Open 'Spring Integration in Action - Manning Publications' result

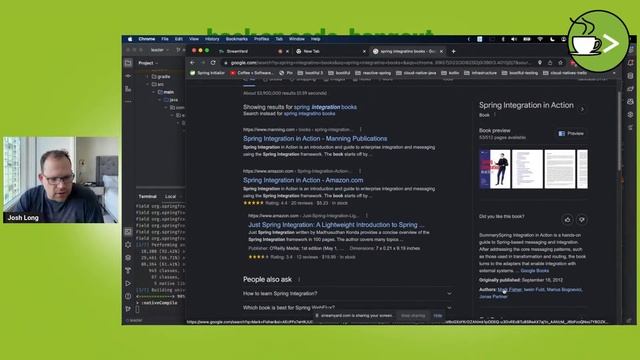click(315, 139)
